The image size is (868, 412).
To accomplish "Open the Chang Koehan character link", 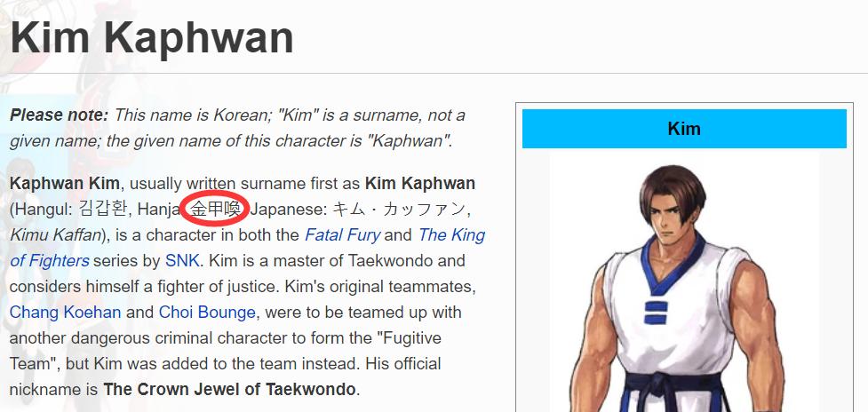I will (66, 313).
